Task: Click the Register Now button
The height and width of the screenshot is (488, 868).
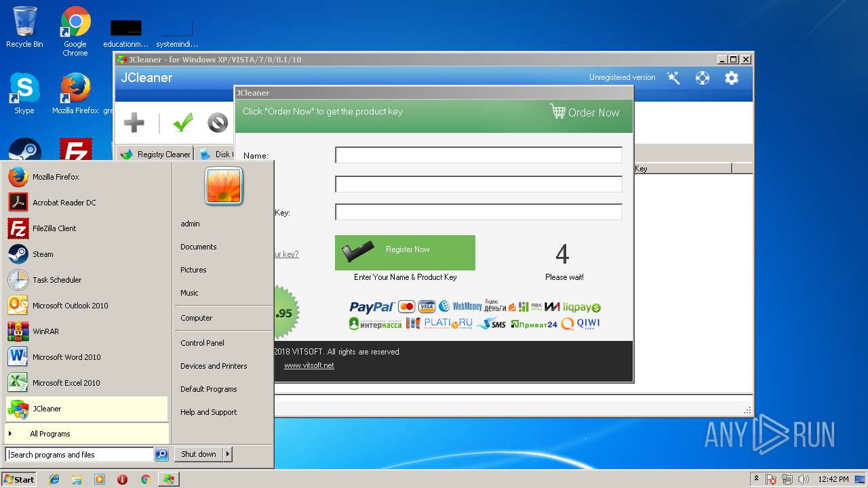Action: 405,253
